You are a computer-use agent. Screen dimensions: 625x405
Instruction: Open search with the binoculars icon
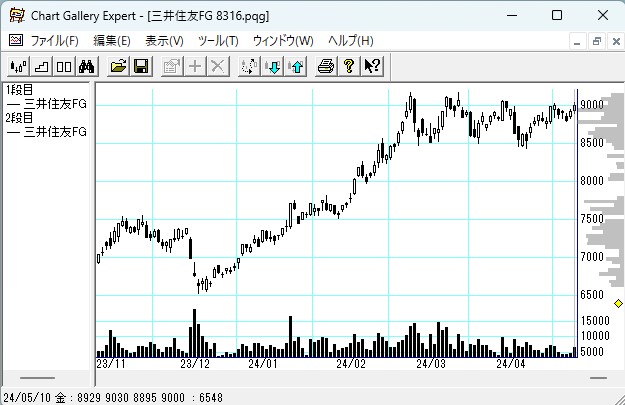[86, 66]
